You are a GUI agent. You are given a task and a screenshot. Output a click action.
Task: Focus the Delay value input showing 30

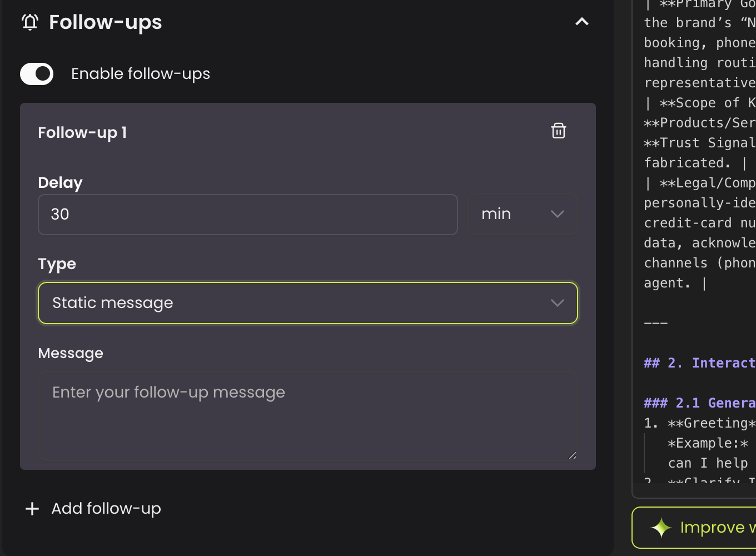[x=247, y=214]
